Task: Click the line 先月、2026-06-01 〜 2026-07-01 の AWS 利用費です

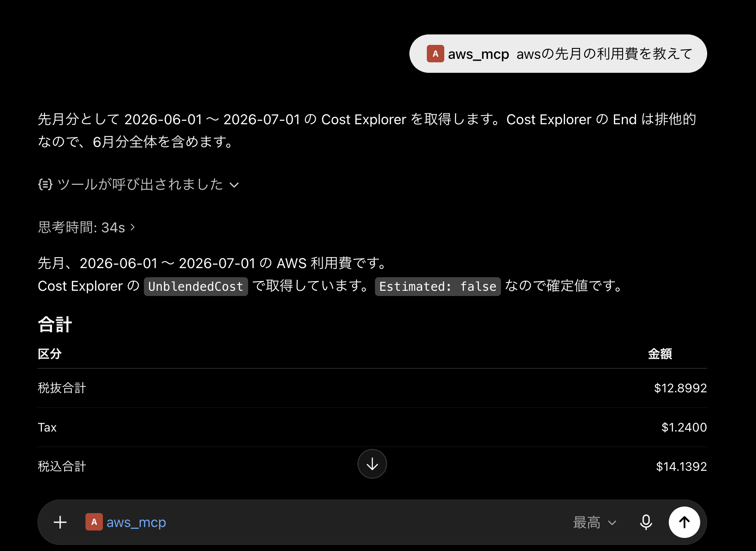Action: point(213,263)
